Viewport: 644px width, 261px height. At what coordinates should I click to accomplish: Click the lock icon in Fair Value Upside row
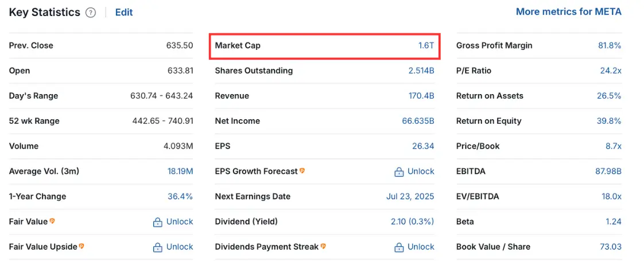pyautogui.click(x=157, y=247)
